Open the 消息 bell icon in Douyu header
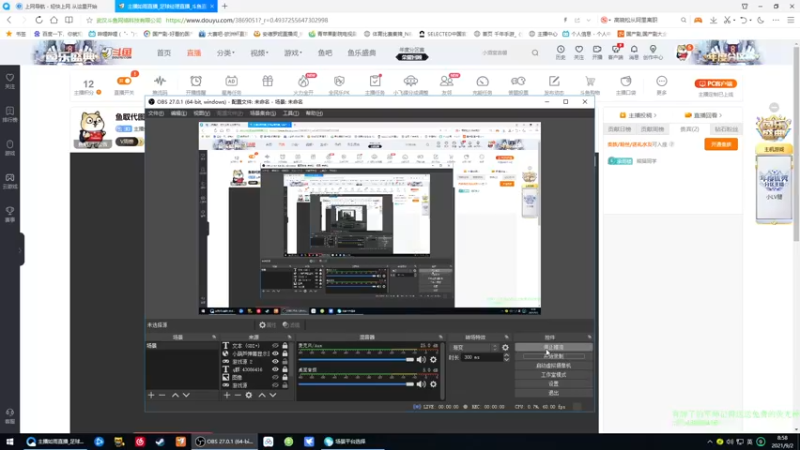This screenshot has height=450, width=800. [634, 52]
